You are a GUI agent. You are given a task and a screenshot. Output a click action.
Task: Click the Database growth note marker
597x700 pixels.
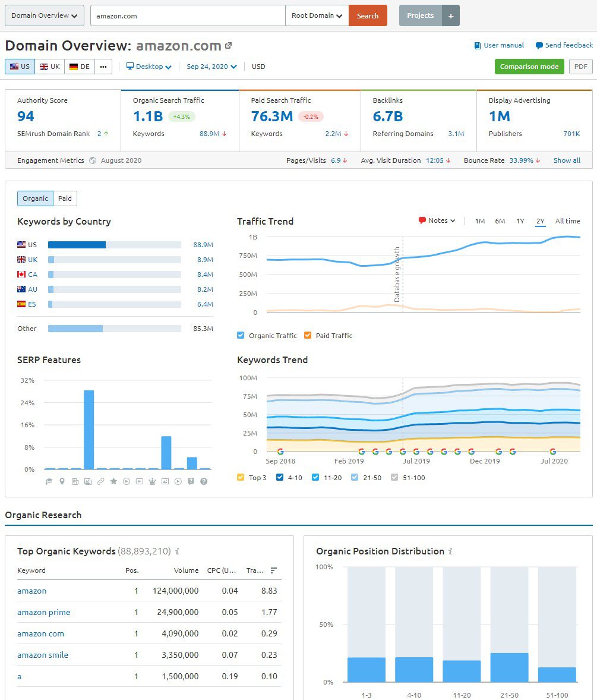coord(397,275)
